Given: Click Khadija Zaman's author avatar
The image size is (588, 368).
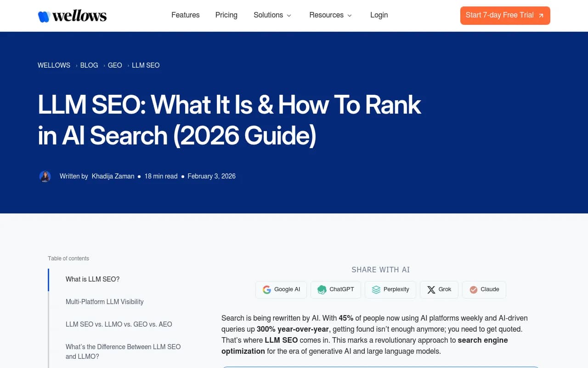Looking at the screenshot, I should [45, 176].
